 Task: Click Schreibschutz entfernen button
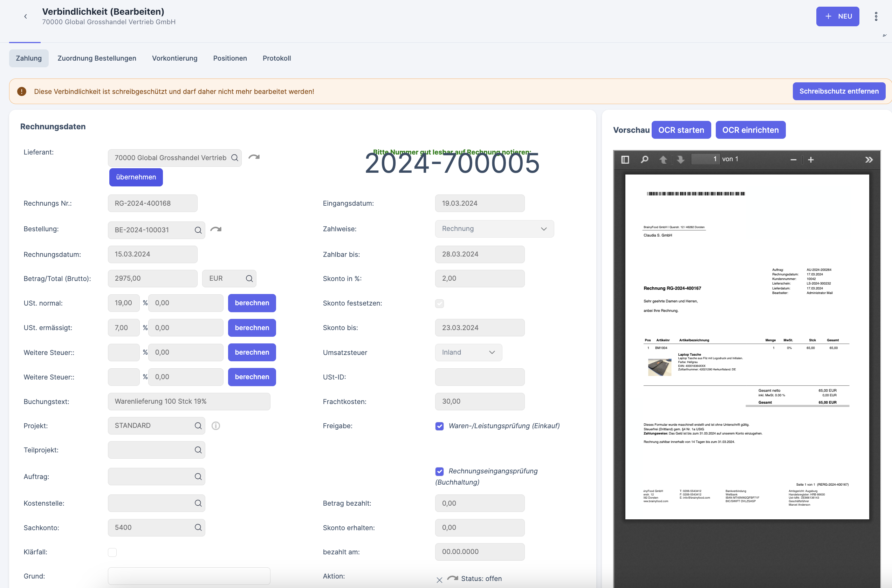pos(839,91)
